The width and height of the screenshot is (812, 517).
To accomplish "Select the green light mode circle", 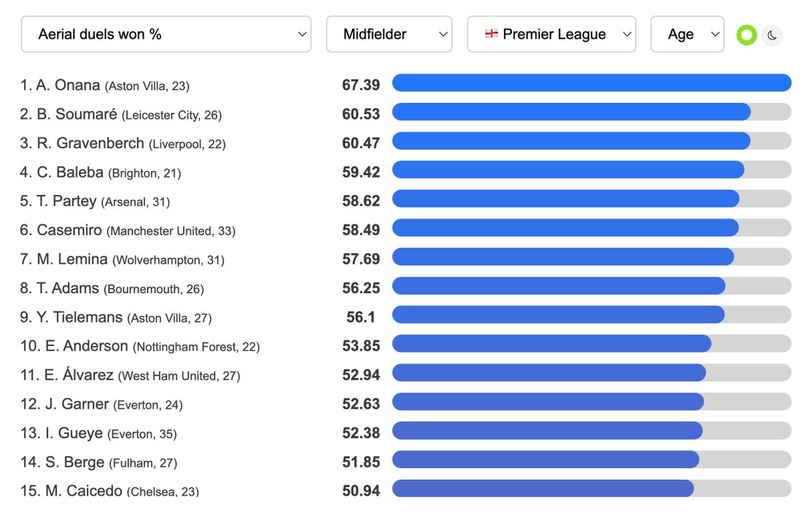I will (747, 35).
